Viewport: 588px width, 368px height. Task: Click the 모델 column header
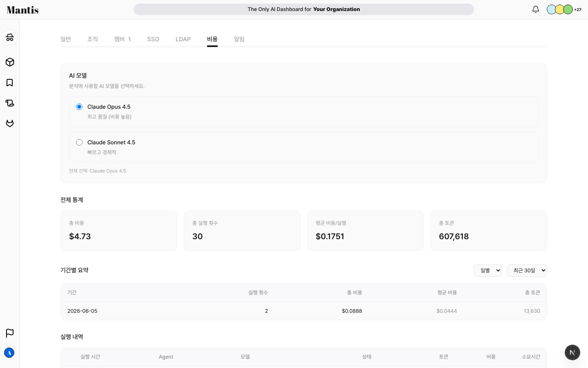(245, 357)
